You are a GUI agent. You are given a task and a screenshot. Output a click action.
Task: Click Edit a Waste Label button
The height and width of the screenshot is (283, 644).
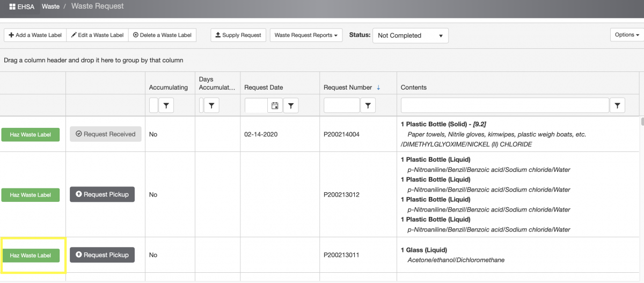click(x=97, y=35)
